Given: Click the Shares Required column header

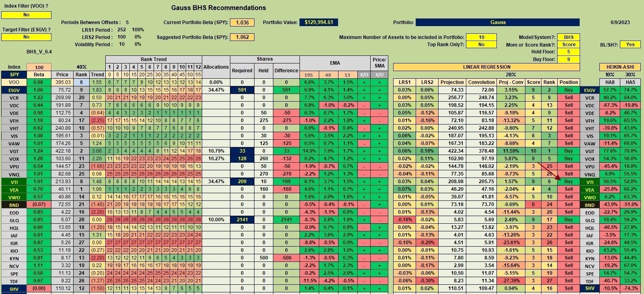Looking at the screenshot, I should click(242, 71).
